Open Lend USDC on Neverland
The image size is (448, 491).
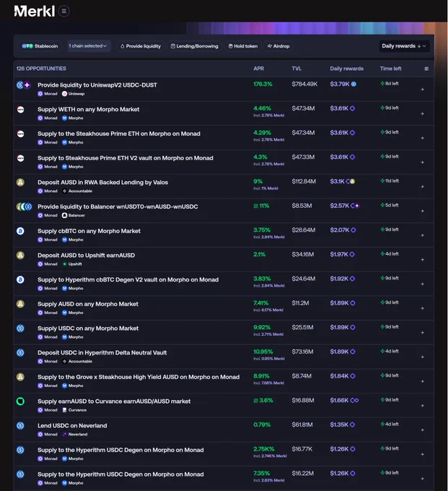click(x=72, y=425)
